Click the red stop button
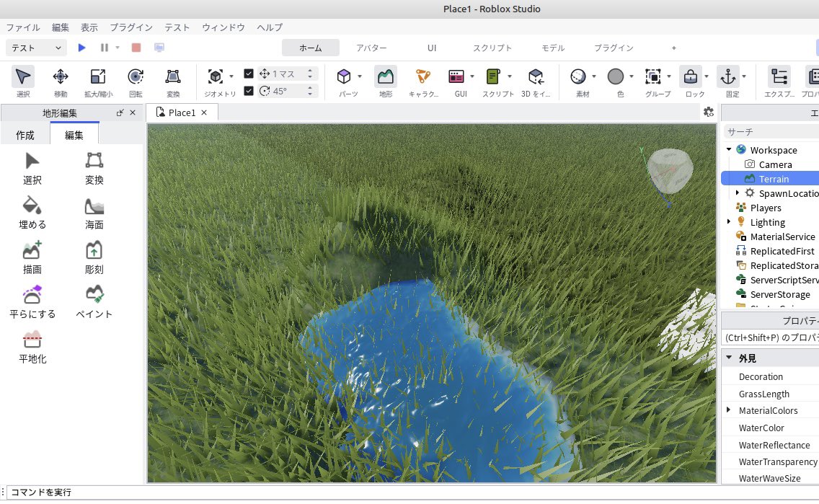The image size is (819, 504). pyautogui.click(x=136, y=48)
